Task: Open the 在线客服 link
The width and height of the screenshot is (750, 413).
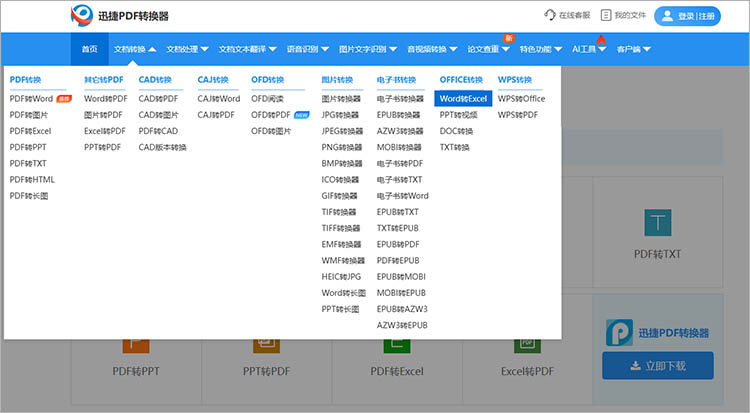Action: point(567,15)
